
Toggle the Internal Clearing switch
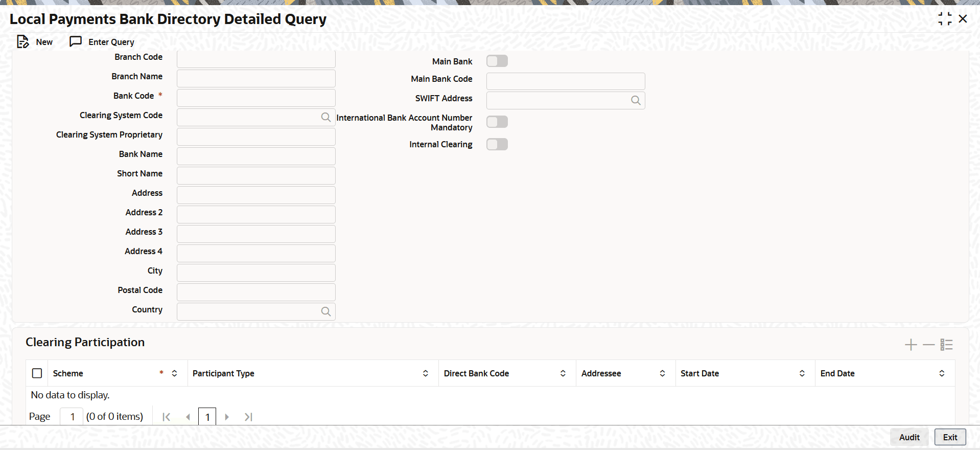coord(497,144)
